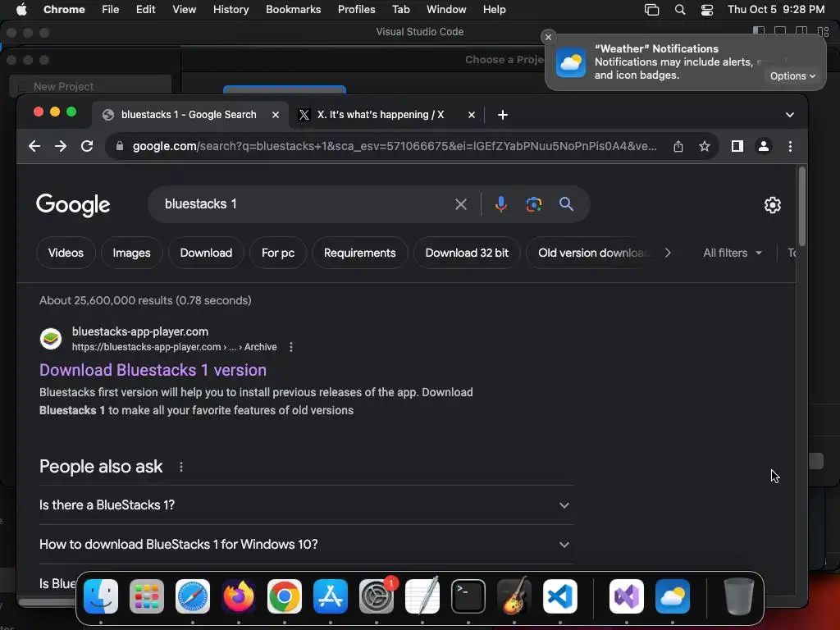Filter results by Videos
The height and width of the screenshot is (630, 840).
(x=66, y=253)
